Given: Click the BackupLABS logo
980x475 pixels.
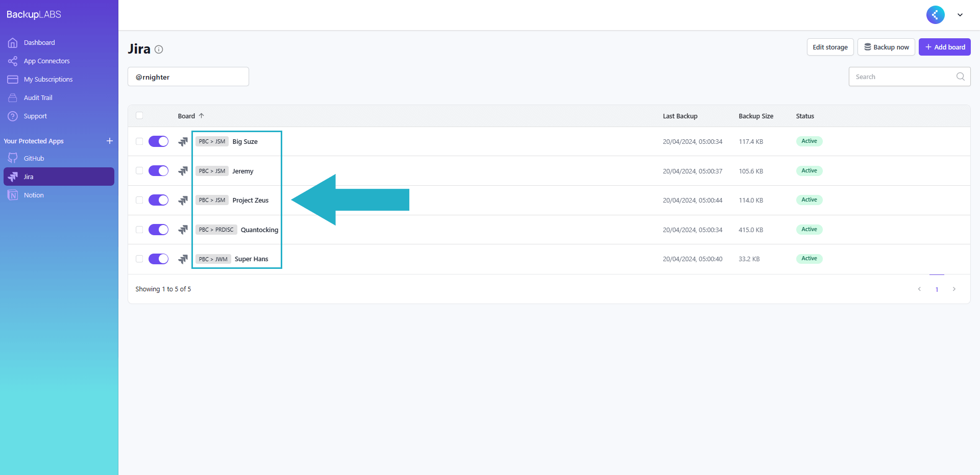Looking at the screenshot, I should coord(34,15).
